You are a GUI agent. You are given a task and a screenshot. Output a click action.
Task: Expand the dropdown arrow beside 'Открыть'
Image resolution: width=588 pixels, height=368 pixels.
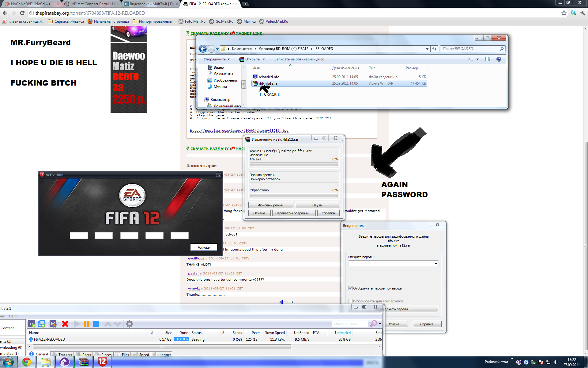(x=264, y=59)
